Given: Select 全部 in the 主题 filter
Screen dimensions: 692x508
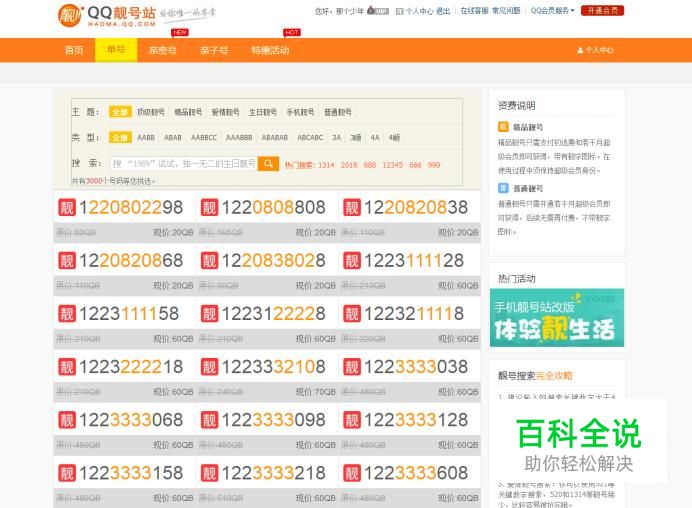Looking at the screenshot, I should coord(120,112).
